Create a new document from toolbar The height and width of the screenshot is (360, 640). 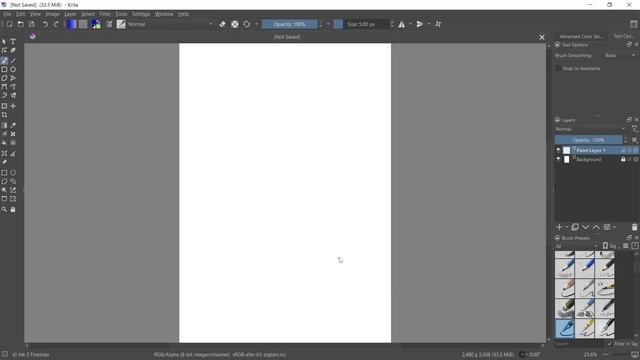(x=9, y=24)
